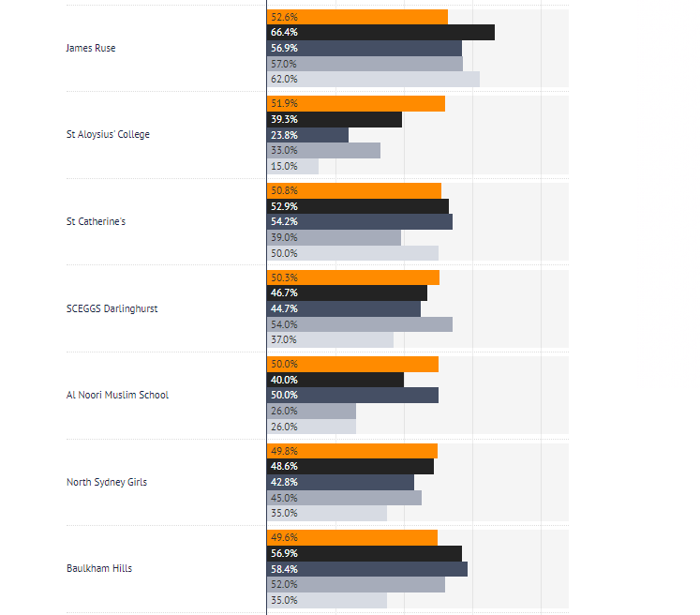Click James Ruse 62.0% light bar
Image resolution: width=700 pixels, height=615 pixels.
[373, 79]
